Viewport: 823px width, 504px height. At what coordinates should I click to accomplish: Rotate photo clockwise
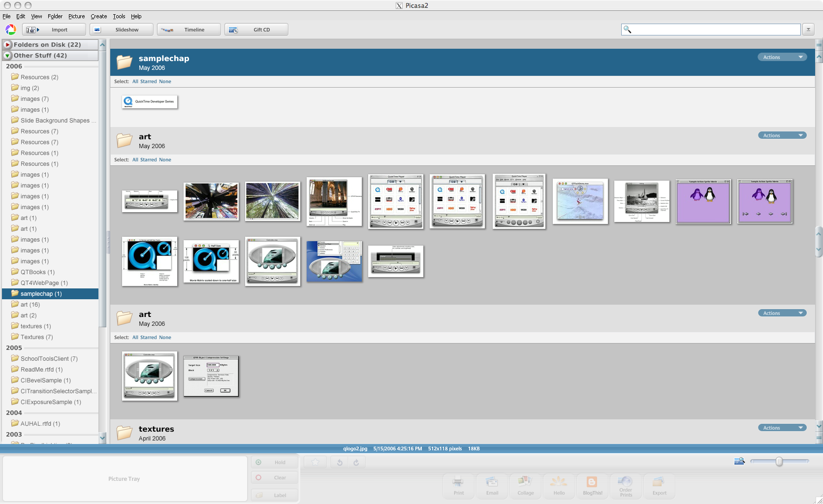[x=356, y=462]
